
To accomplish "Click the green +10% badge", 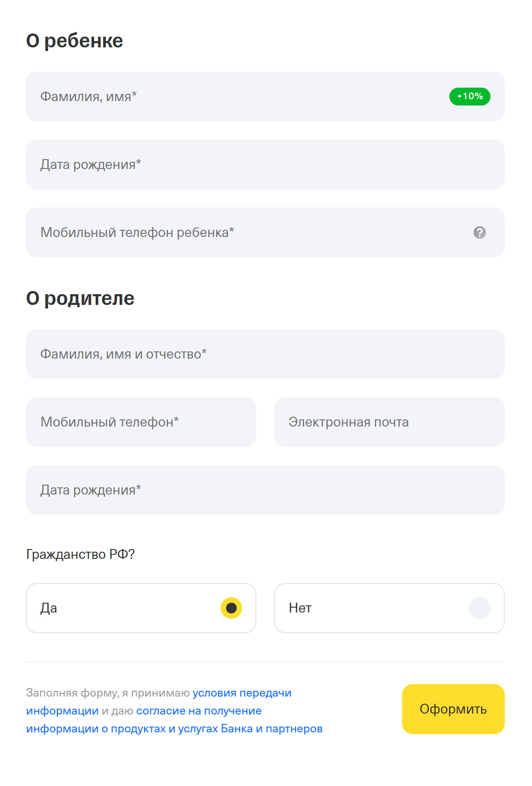I will [x=469, y=96].
